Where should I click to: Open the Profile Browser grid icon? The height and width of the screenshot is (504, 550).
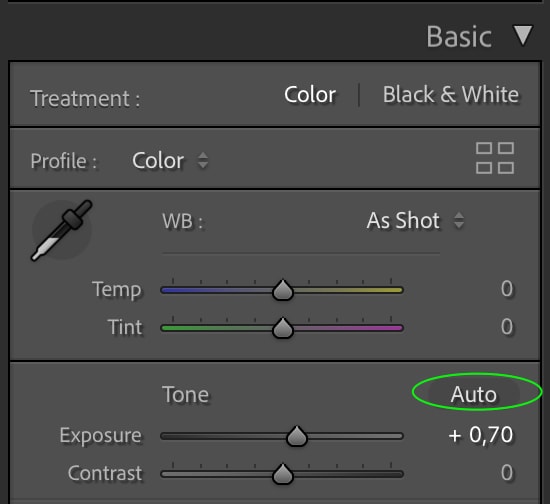[495, 158]
